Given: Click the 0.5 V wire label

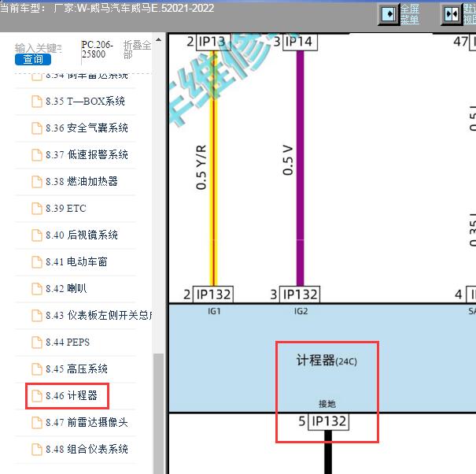Looking at the screenshot, I should click(x=288, y=160).
